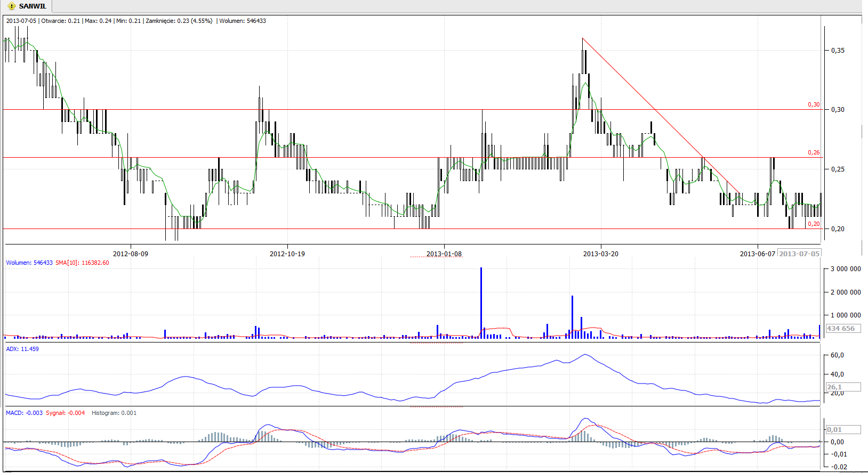The image size is (868, 473).
Task: Click the highlighted date 2013-07-05 label
Action: [799, 254]
